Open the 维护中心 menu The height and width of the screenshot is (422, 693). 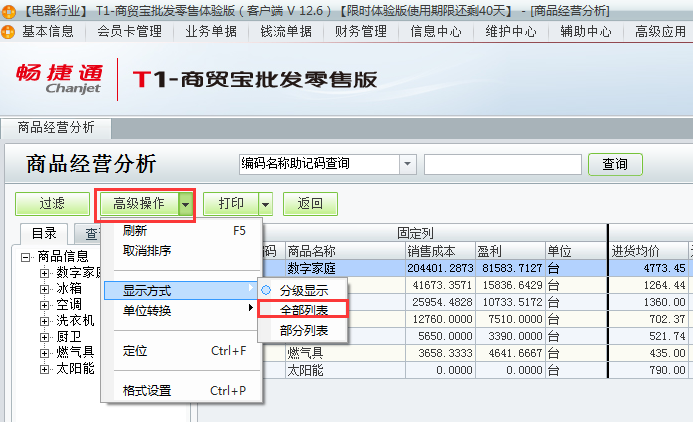click(x=511, y=32)
